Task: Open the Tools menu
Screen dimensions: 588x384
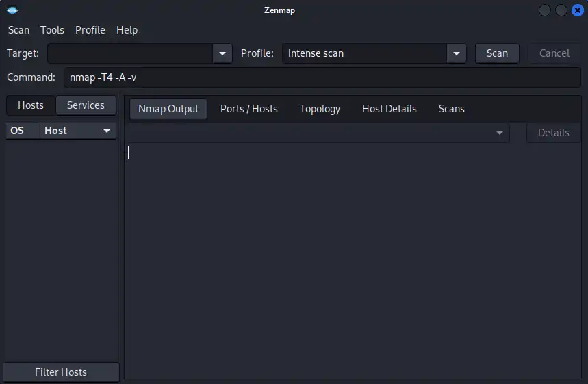Action: tap(52, 30)
